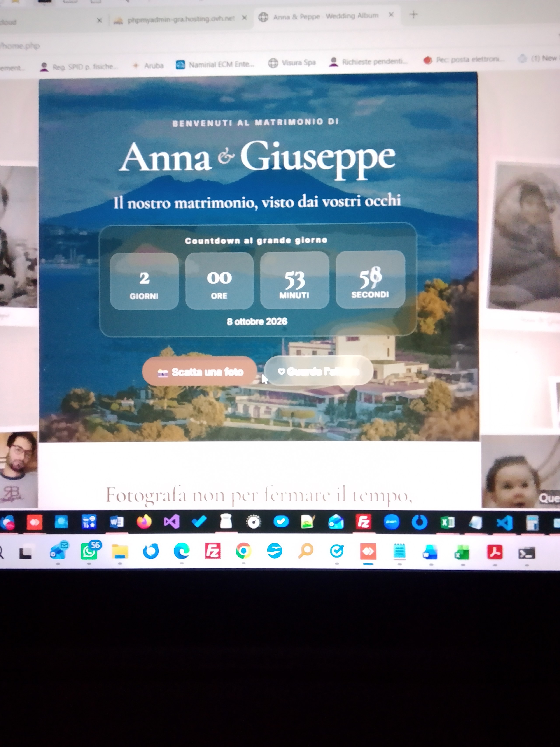
Task: Open AnyDesk in the dark remote taskbar
Action: 34,522
